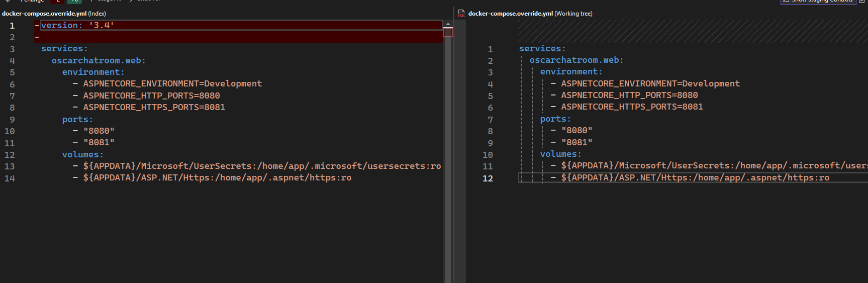Click the hatched placeholder area in Working tree pane
This screenshot has width=868, height=283.
click(689, 31)
